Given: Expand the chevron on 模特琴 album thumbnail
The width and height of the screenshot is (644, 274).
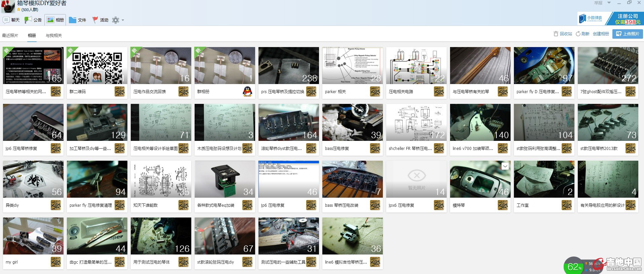Looking at the screenshot, I should [x=505, y=166].
